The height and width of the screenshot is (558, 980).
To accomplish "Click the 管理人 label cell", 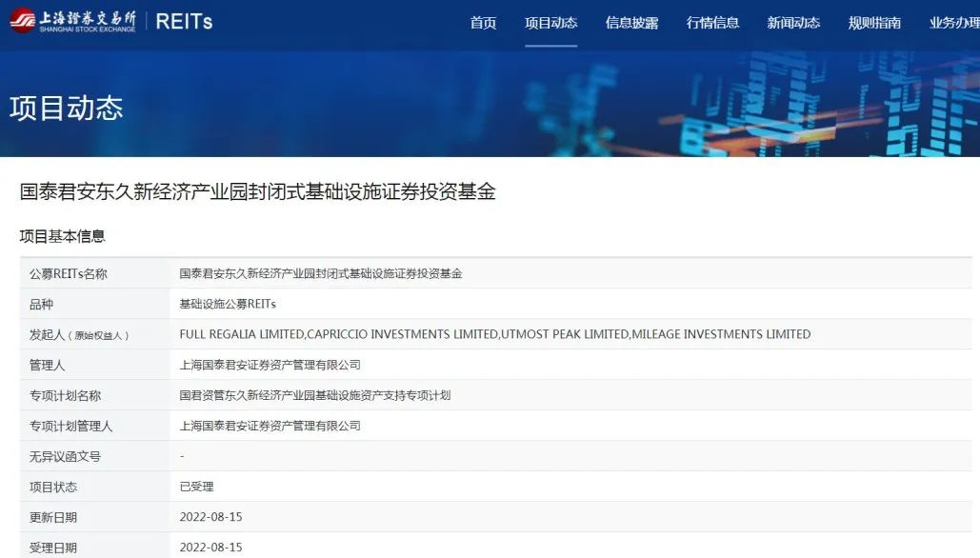I will click(x=94, y=365).
